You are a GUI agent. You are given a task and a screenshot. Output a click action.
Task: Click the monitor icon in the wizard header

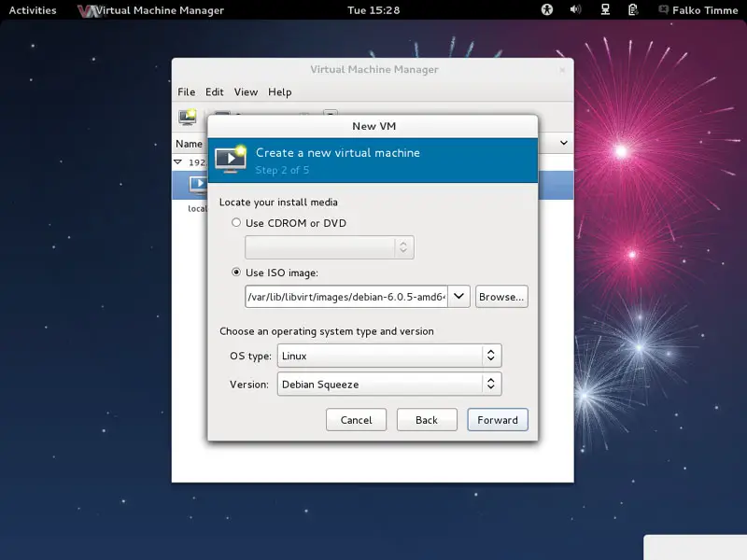coord(230,160)
